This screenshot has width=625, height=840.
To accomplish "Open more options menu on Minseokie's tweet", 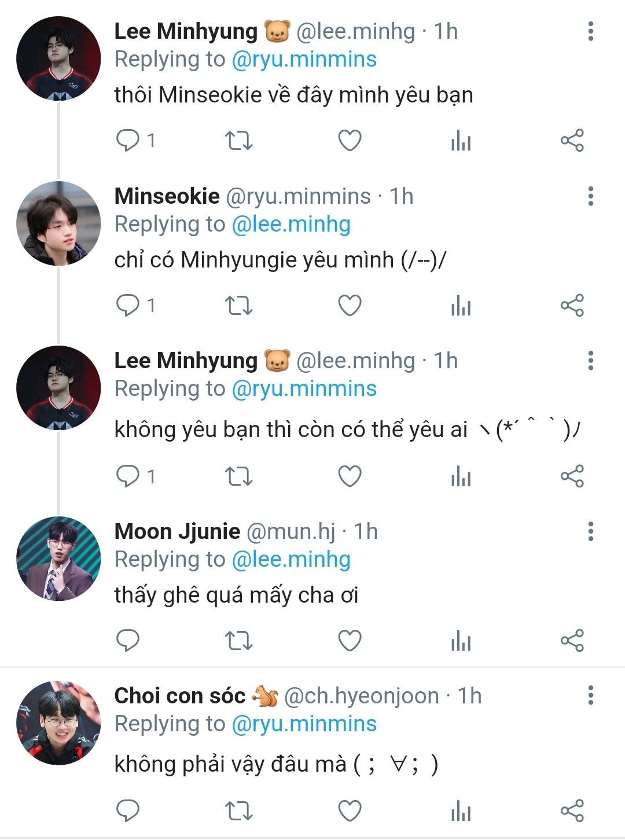I will (x=591, y=196).
